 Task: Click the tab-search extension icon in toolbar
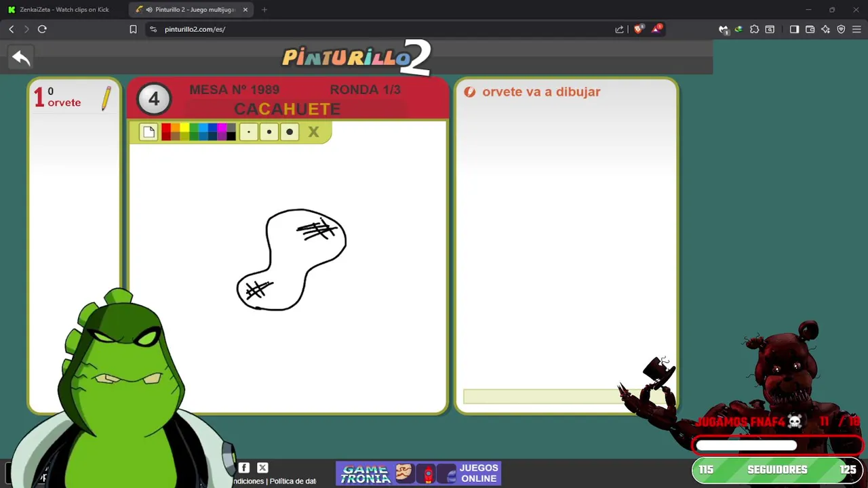770,29
